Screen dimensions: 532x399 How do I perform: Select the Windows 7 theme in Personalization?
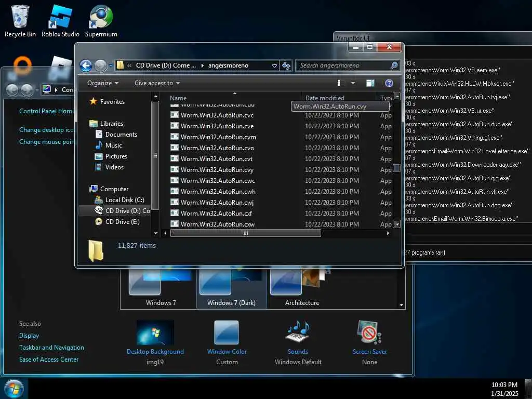(x=161, y=287)
